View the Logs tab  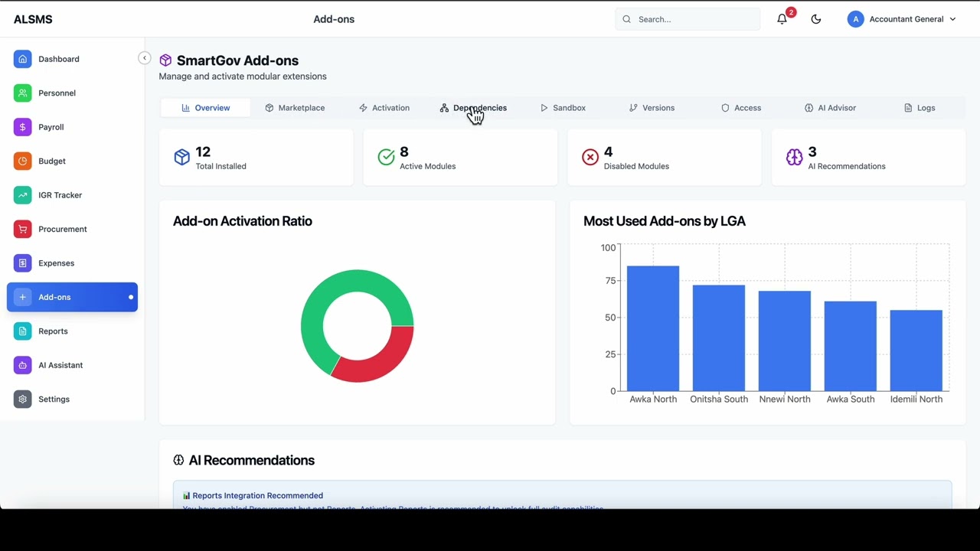click(920, 108)
